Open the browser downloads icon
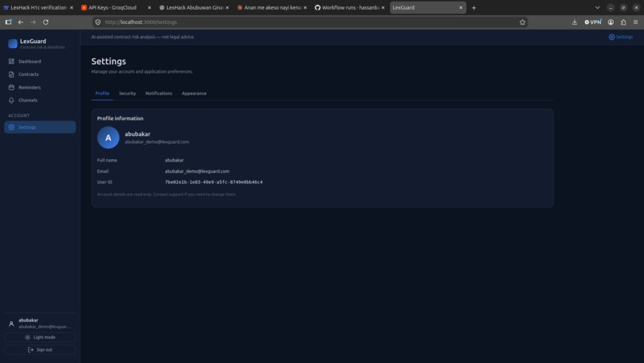Screen dimensions: 644x363 pos(574,22)
